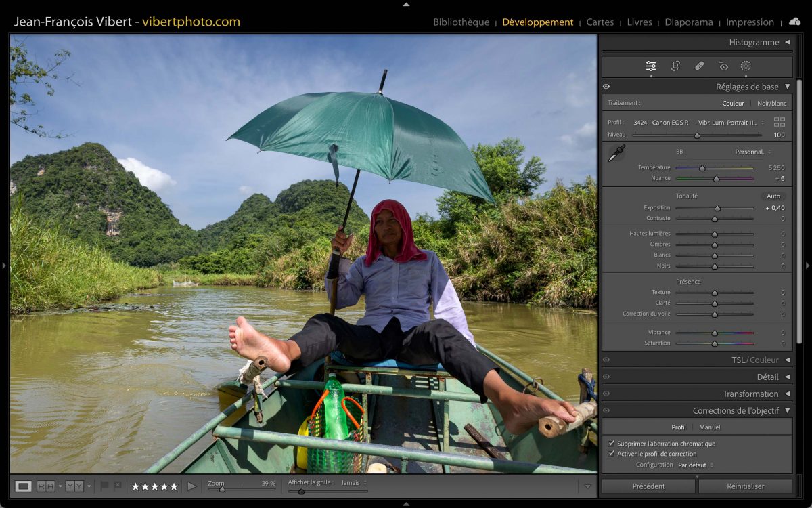This screenshot has height=508, width=812.
Task: Go to the Bibliothèque module
Action: coord(461,22)
